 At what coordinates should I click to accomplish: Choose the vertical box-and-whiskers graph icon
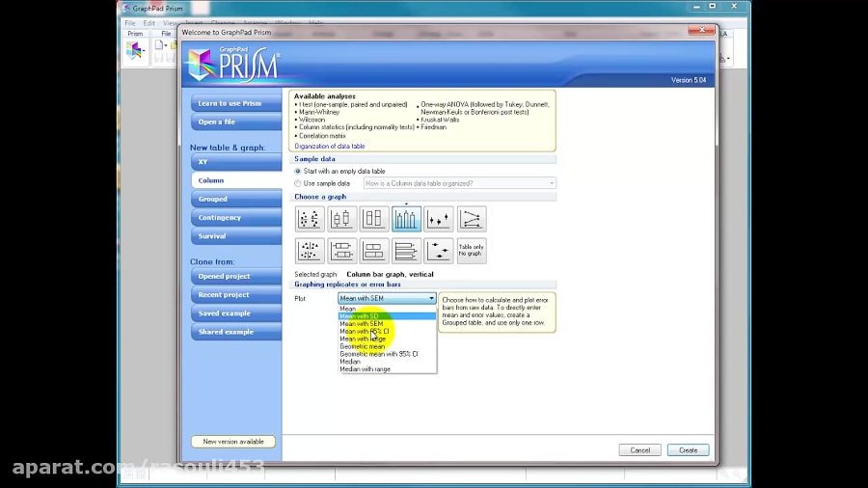[341, 219]
